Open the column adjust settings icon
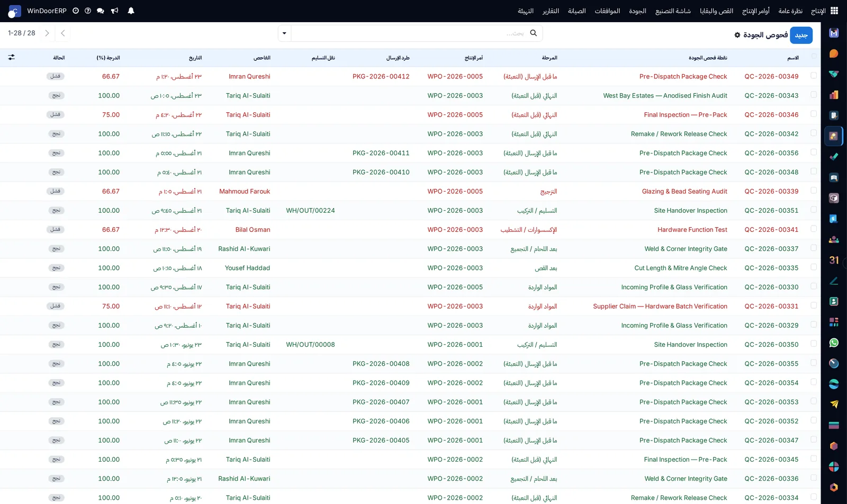This screenshot has height=504, width=847. (12, 57)
